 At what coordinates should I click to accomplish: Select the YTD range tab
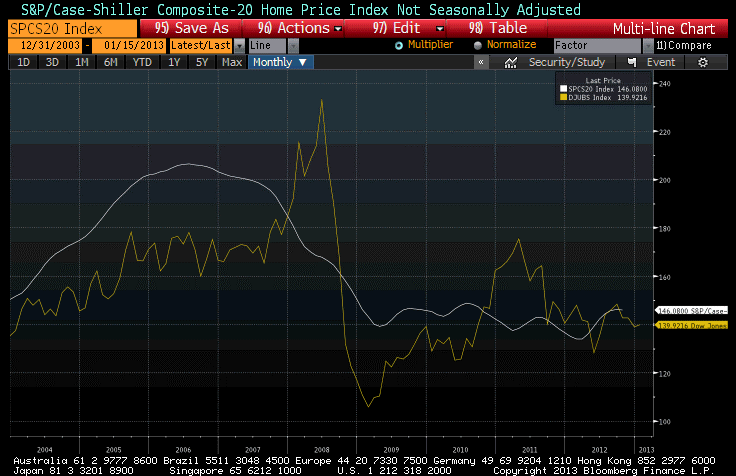click(142, 62)
